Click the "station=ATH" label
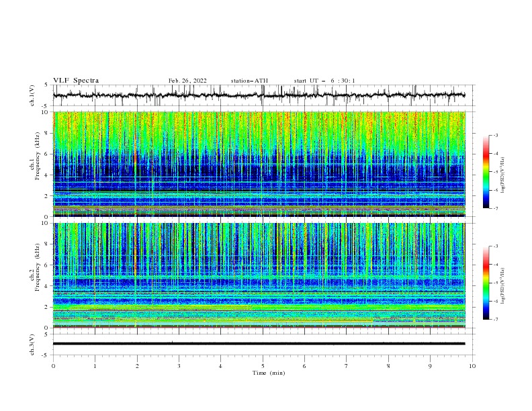532x411 pixels. pos(249,81)
